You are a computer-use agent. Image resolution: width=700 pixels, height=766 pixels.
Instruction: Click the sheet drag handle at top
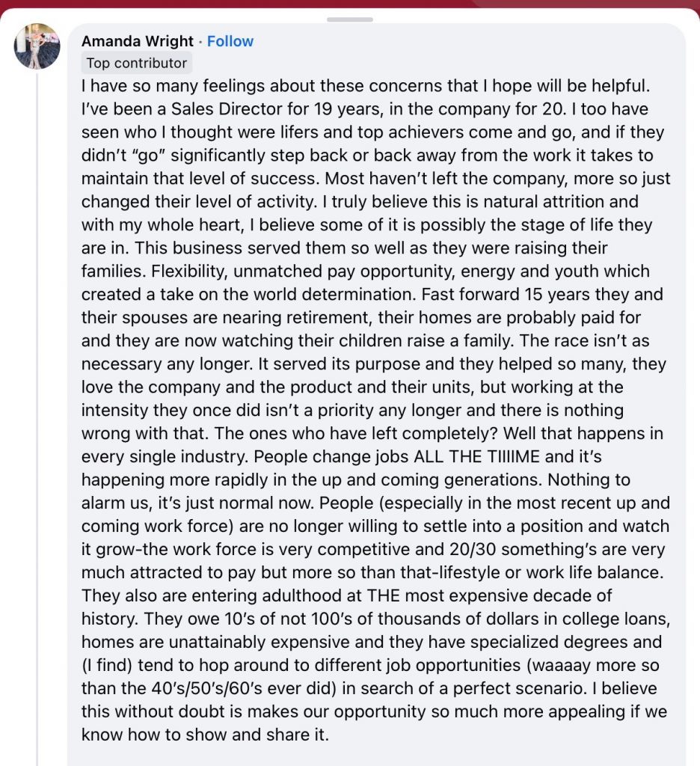tap(349, 19)
